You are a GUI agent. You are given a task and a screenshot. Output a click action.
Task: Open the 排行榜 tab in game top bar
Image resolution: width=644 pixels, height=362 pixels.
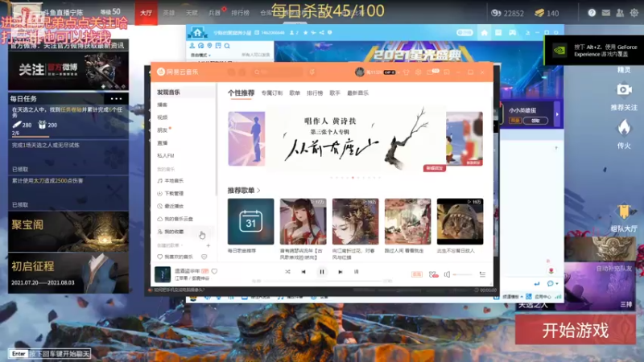[240, 13]
